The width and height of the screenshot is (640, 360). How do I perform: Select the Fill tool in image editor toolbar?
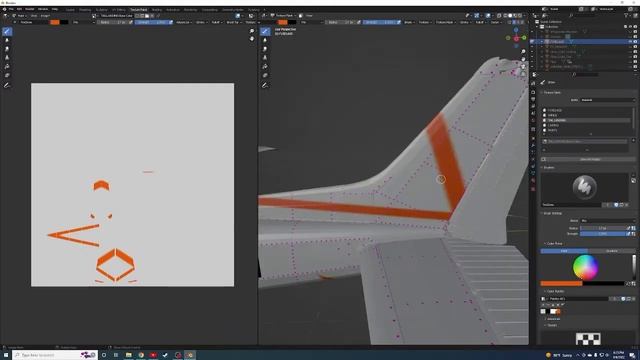(7, 67)
